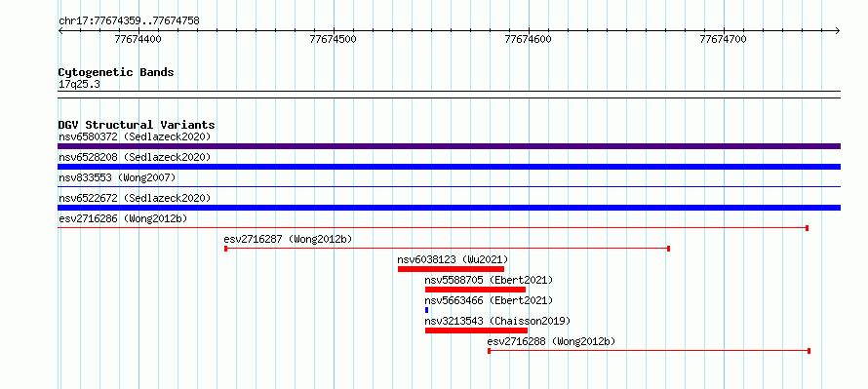Click the Cytogenetic Bands track title

(x=116, y=72)
